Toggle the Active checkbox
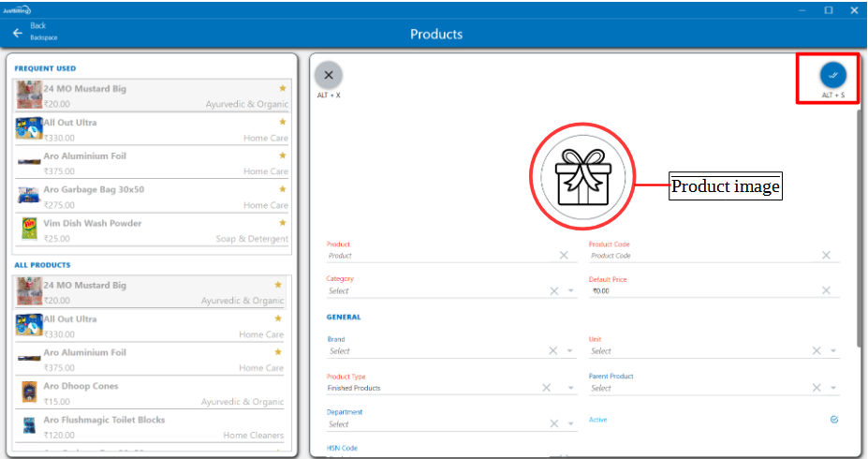 coord(833,420)
